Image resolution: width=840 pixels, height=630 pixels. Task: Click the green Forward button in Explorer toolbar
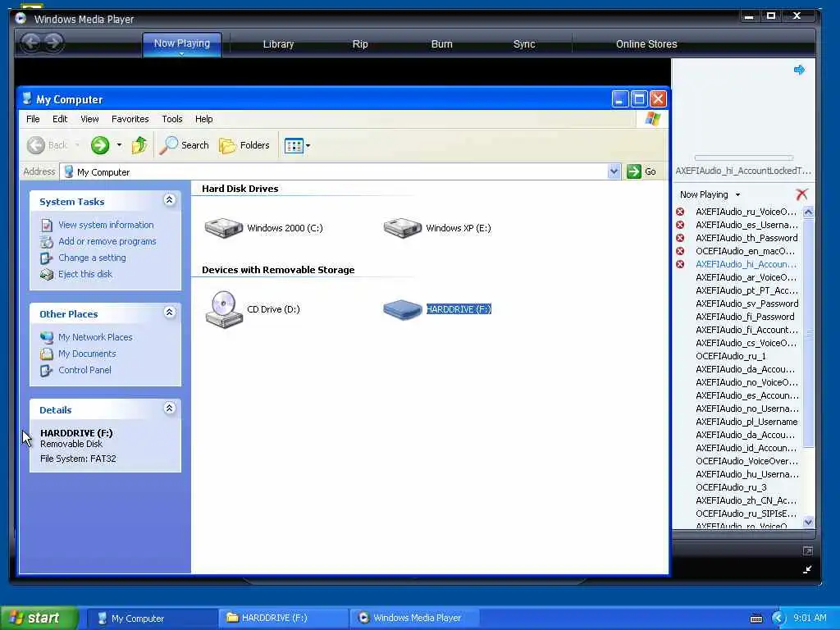pyautogui.click(x=99, y=145)
